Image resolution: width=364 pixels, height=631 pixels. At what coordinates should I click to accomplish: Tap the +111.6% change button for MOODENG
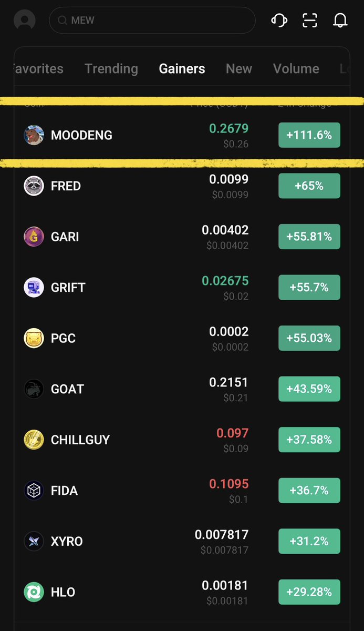pos(309,135)
